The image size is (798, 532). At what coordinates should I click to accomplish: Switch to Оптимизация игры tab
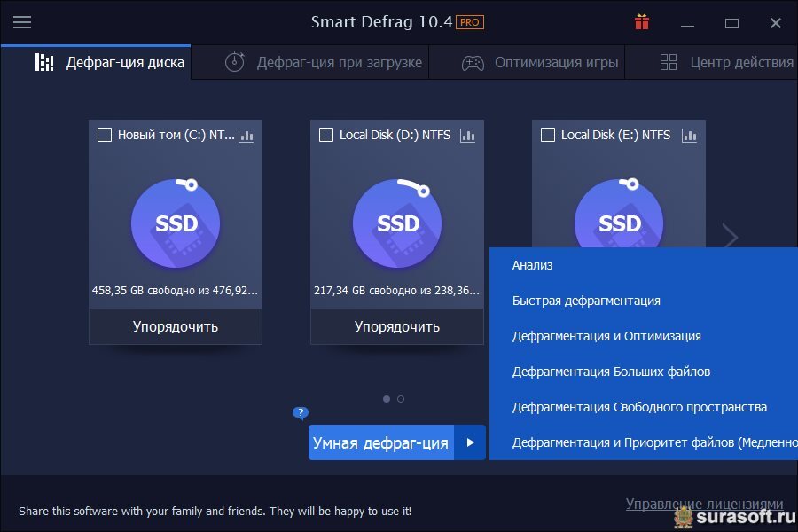point(527,62)
